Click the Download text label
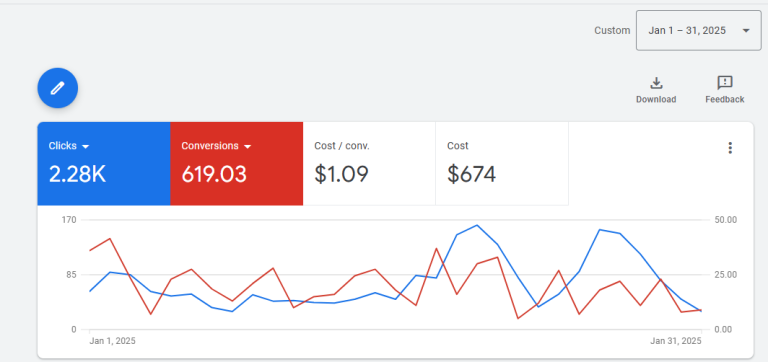This screenshot has height=362, width=768. [x=656, y=99]
